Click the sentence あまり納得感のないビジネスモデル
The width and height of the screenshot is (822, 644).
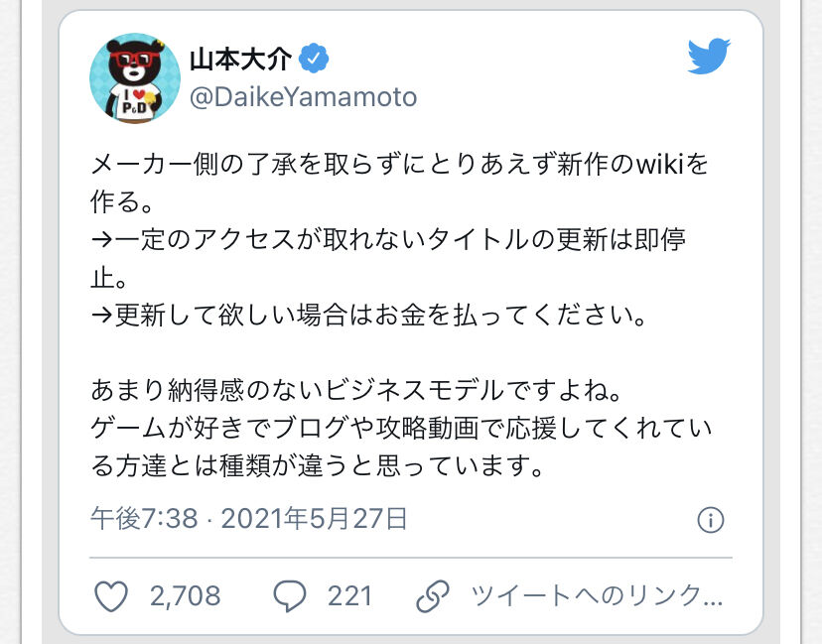[x=356, y=390]
